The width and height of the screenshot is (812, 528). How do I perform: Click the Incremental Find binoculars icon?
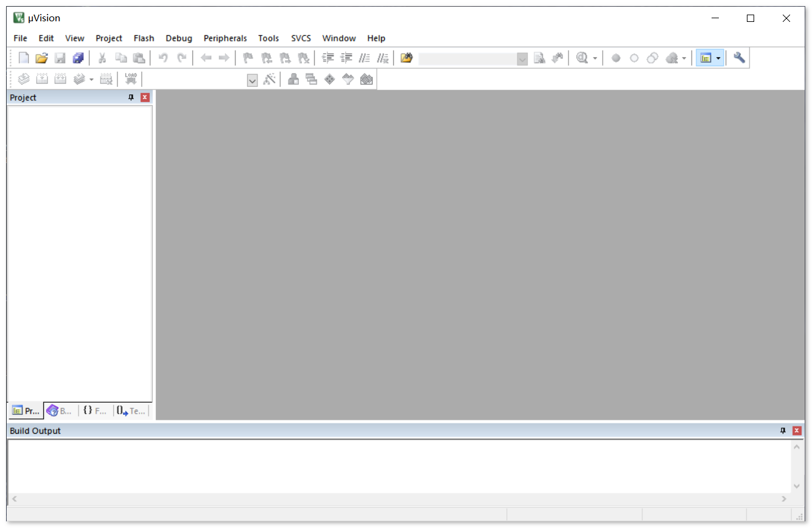click(x=558, y=58)
